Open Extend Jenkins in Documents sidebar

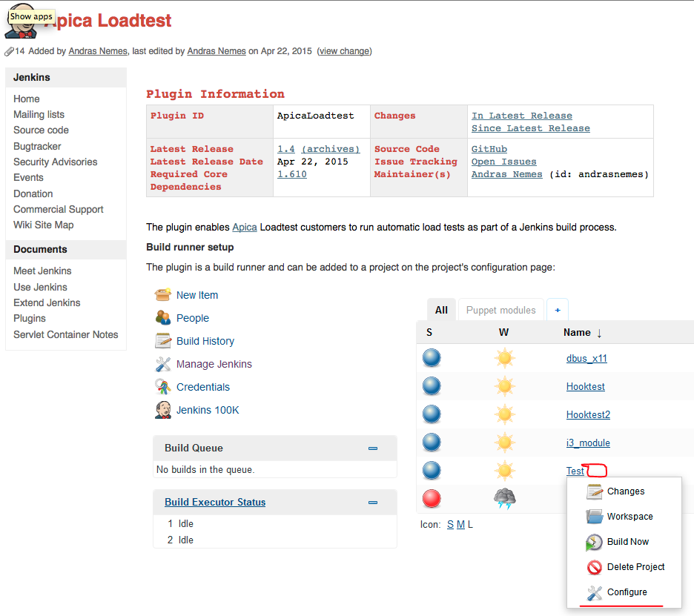coord(47,302)
